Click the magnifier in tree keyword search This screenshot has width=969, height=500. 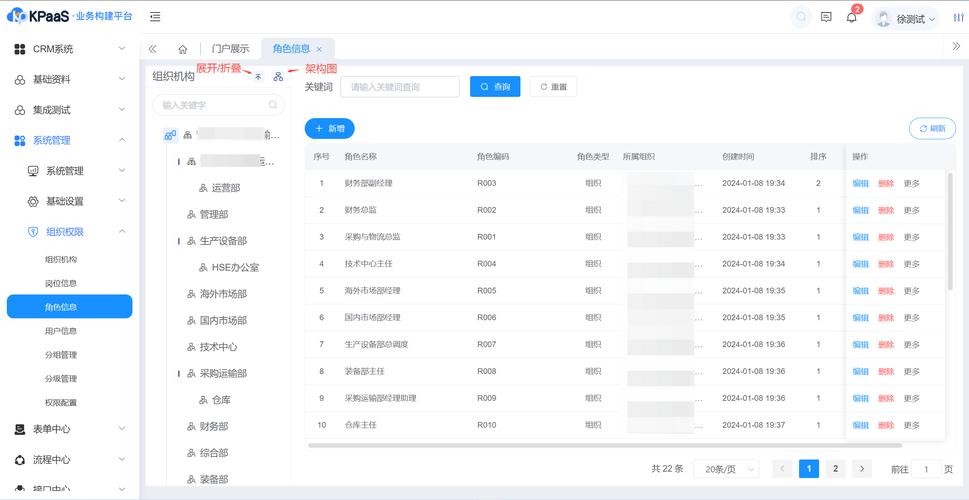[x=273, y=105]
